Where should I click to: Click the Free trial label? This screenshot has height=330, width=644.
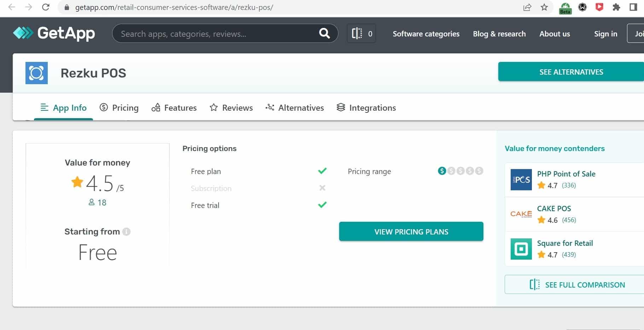click(205, 205)
